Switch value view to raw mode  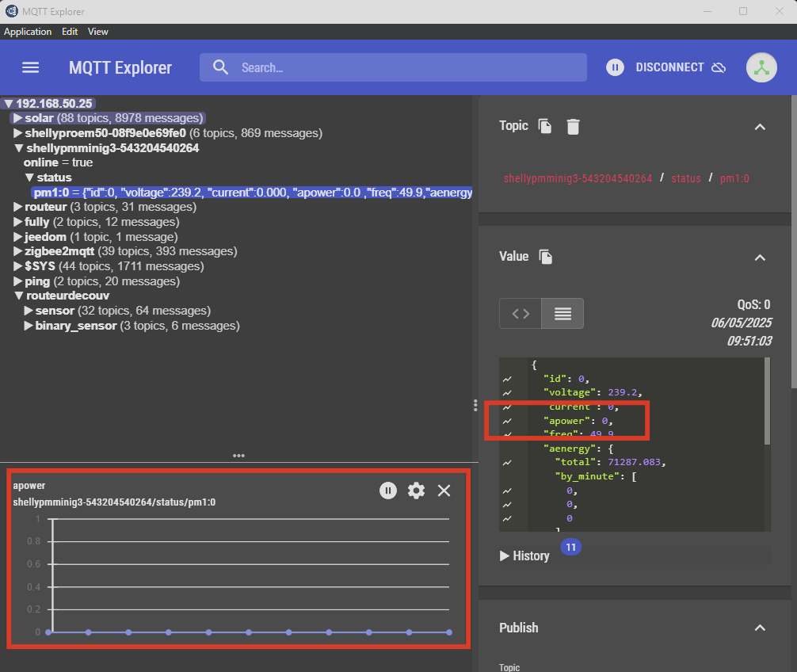click(521, 314)
